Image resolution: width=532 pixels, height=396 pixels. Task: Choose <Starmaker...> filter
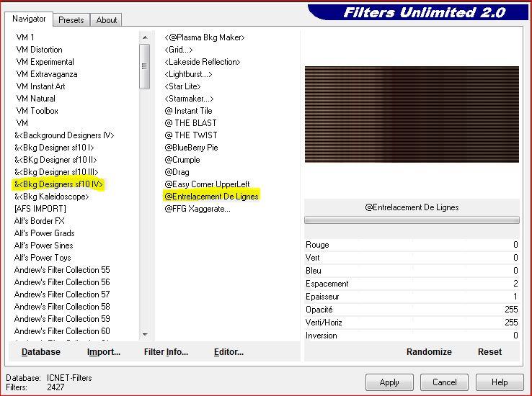(x=189, y=98)
